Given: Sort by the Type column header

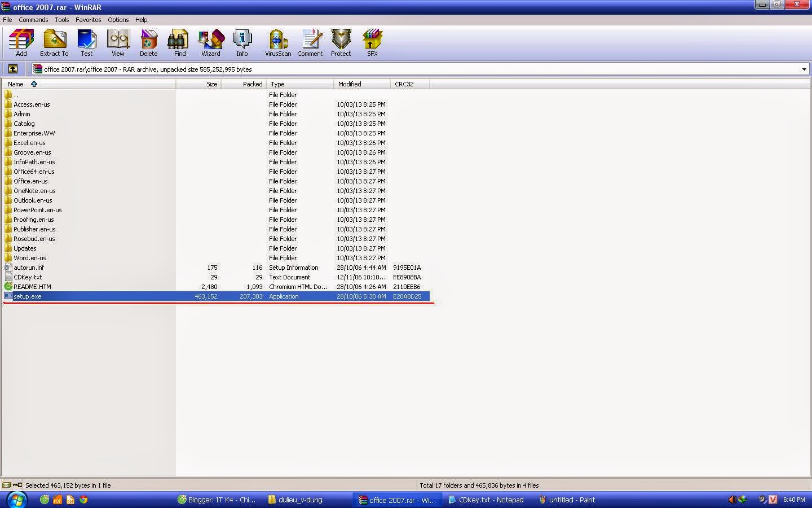Looking at the screenshot, I should tap(300, 84).
